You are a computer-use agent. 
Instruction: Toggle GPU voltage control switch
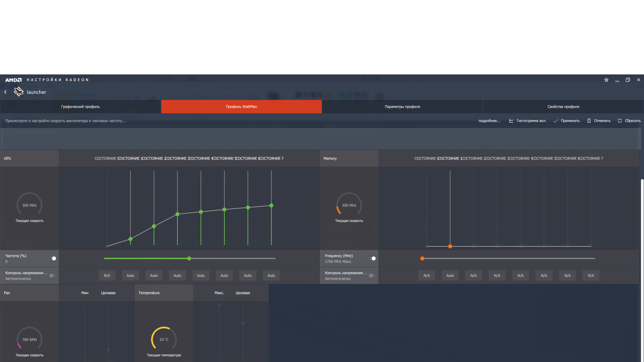point(52,276)
